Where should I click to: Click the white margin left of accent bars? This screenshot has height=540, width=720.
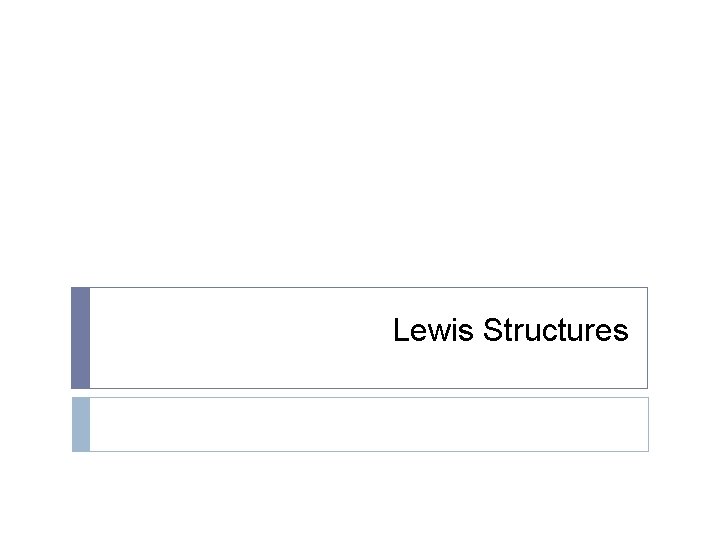point(35,370)
